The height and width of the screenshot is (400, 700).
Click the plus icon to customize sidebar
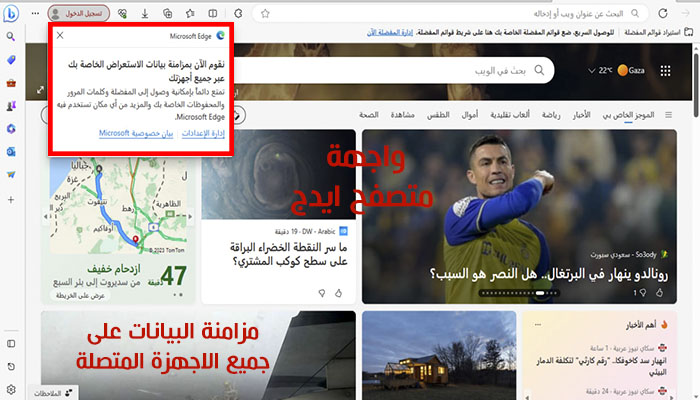coord(11,200)
